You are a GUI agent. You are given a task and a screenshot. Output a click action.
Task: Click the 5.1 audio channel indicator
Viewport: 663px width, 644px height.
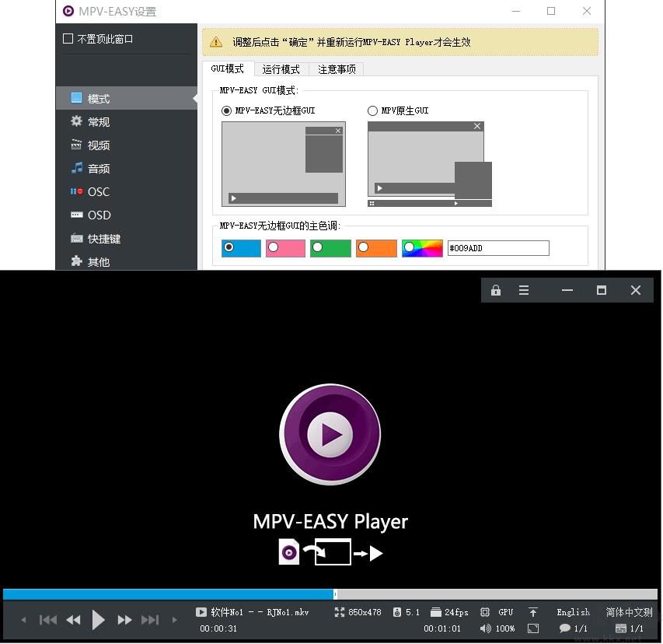coord(406,612)
